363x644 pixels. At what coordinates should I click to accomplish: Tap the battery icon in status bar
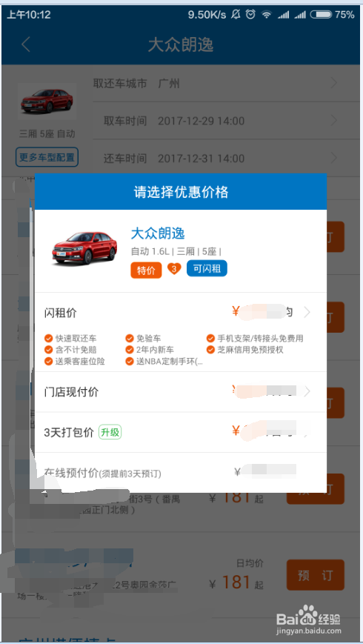321,15
